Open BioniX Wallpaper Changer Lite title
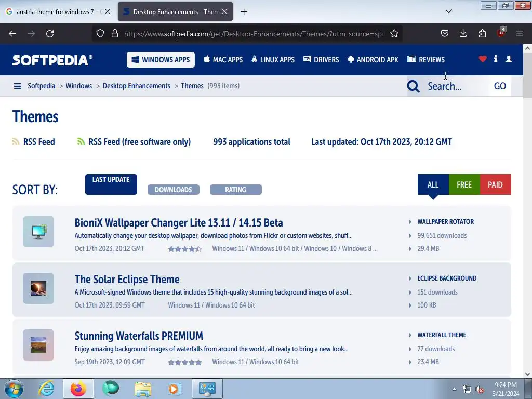 click(179, 222)
